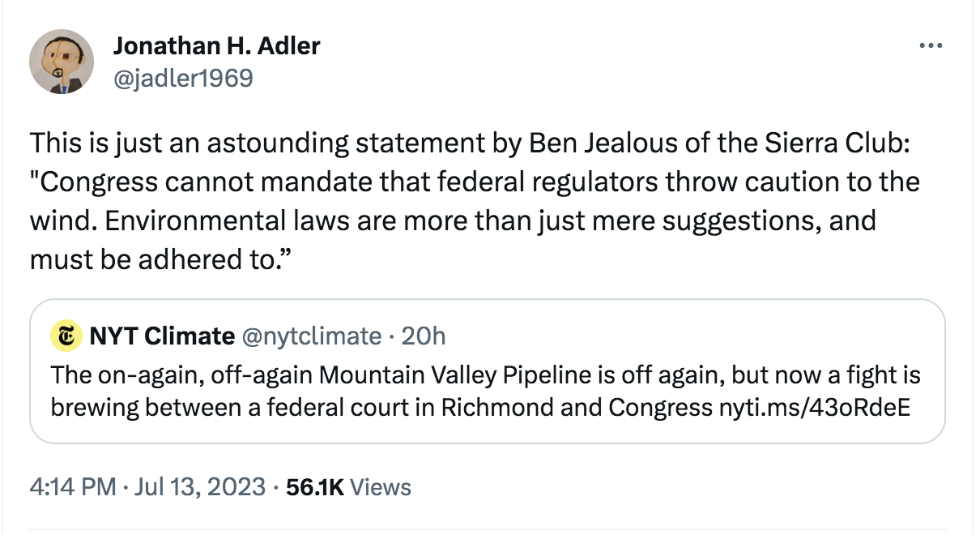Click the @jadler1969 handle
Screen dimensions: 980x535
[x=183, y=78]
